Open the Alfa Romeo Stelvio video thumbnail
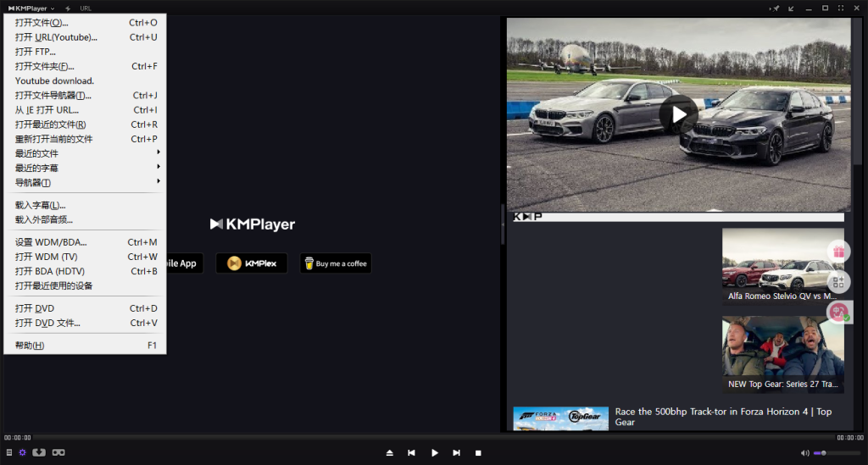868x465 pixels. click(782, 265)
